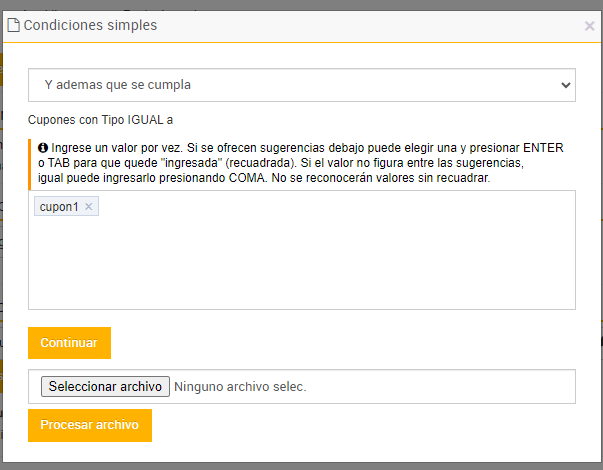This screenshot has width=603, height=470.
Task: Click the Condiciones simples title text
Action: [x=90, y=25]
